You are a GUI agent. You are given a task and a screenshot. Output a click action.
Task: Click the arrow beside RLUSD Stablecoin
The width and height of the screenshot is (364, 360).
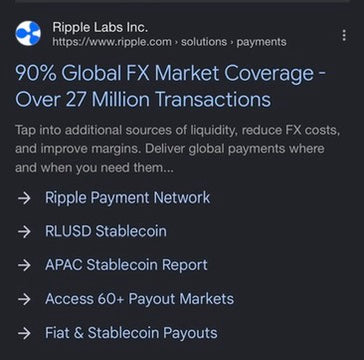click(x=24, y=232)
